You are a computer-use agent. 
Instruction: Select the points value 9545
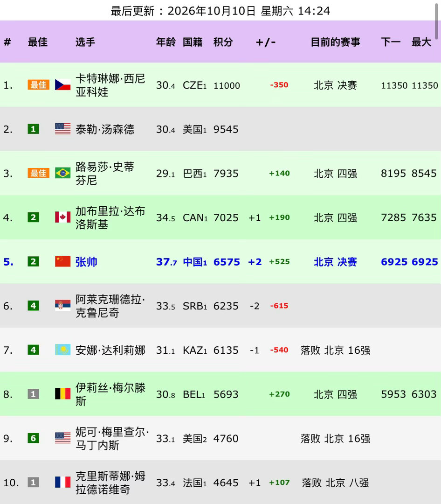coord(226,130)
